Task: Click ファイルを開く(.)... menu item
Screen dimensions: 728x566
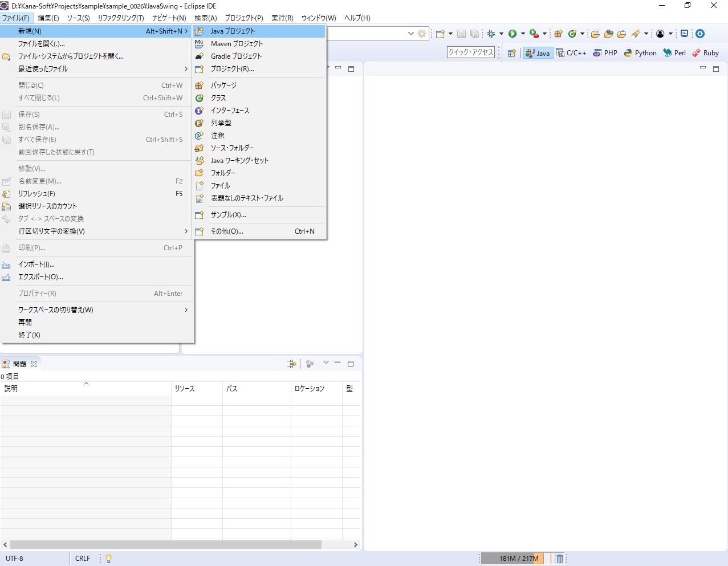Action: click(97, 44)
